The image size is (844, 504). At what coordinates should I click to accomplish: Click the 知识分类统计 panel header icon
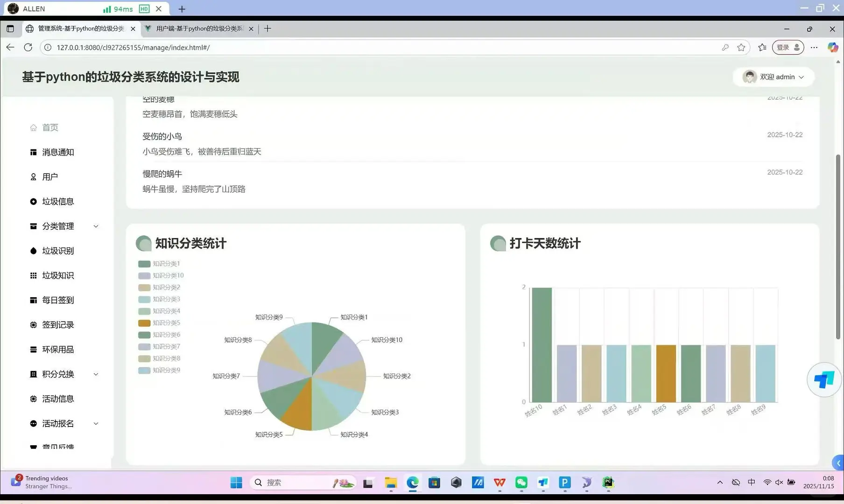coord(143,243)
